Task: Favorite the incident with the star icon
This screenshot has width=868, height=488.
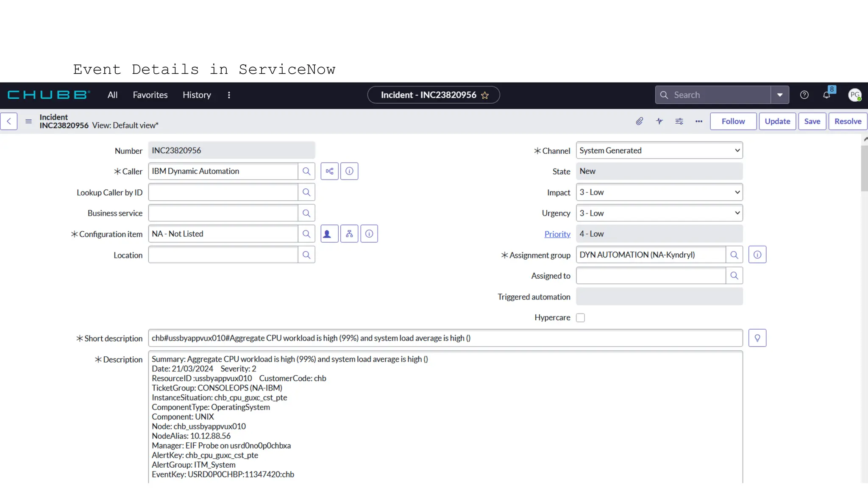Action: pos(485,95)
